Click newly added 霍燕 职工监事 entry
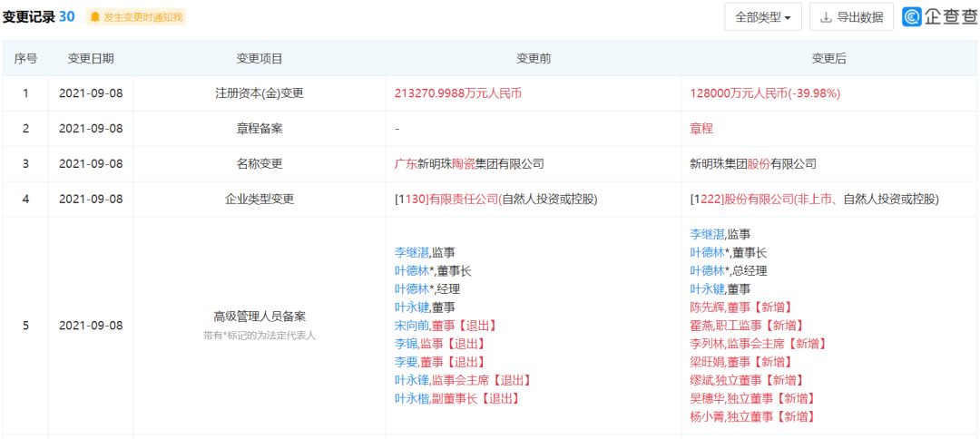This screenshot has height=439, width=980. click(746, 326)
